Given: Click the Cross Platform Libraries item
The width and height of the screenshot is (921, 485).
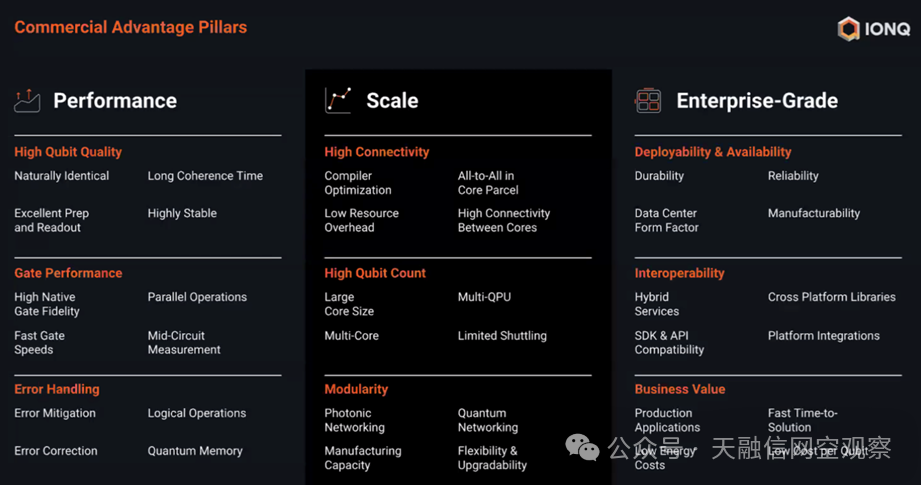Looking at the screenshot, I should (x=832, y=297).
